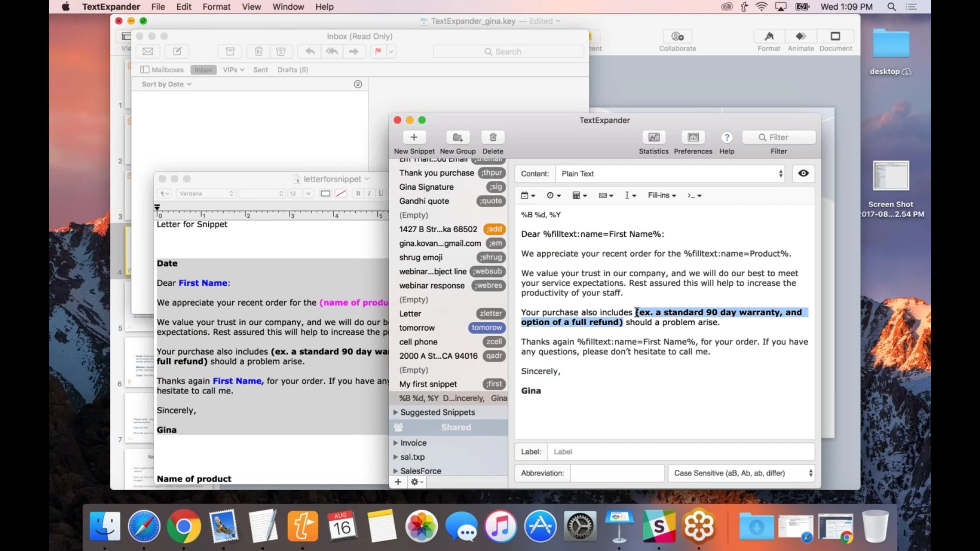The height and width of the screenshot is (551, 980).
Task: Click the New Snippet plus icon
Action: click(x=414, y=137)
